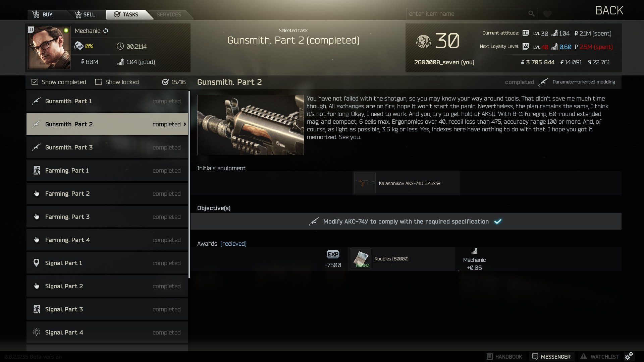Click the Handbook icon in bottom bar

[490, 357]
